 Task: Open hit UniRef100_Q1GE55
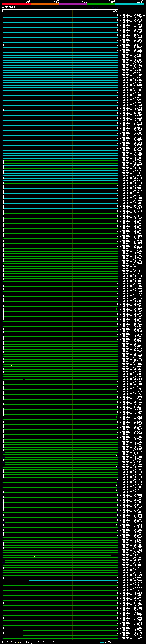[x=131, y=615]
